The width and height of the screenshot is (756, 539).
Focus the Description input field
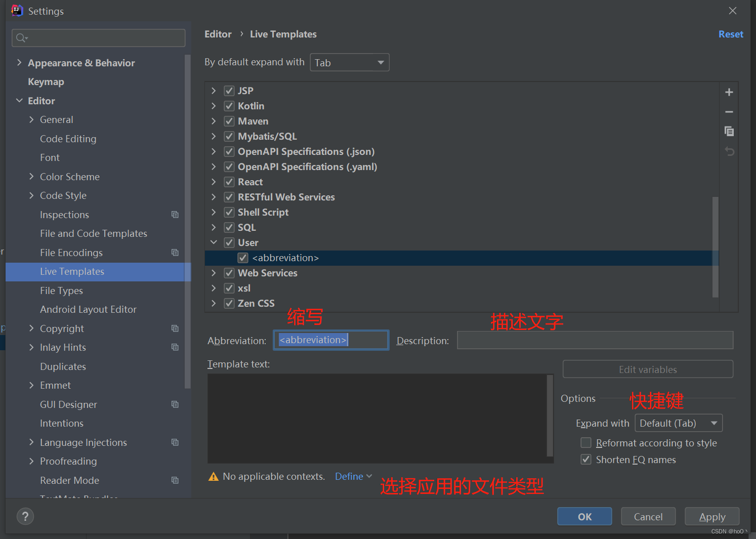coord(595,340)
